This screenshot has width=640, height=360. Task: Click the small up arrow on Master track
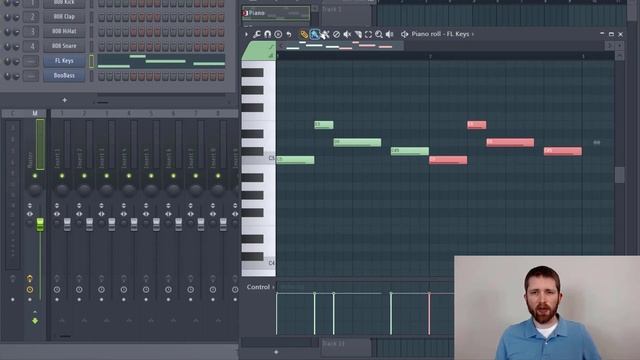[35, 312]
